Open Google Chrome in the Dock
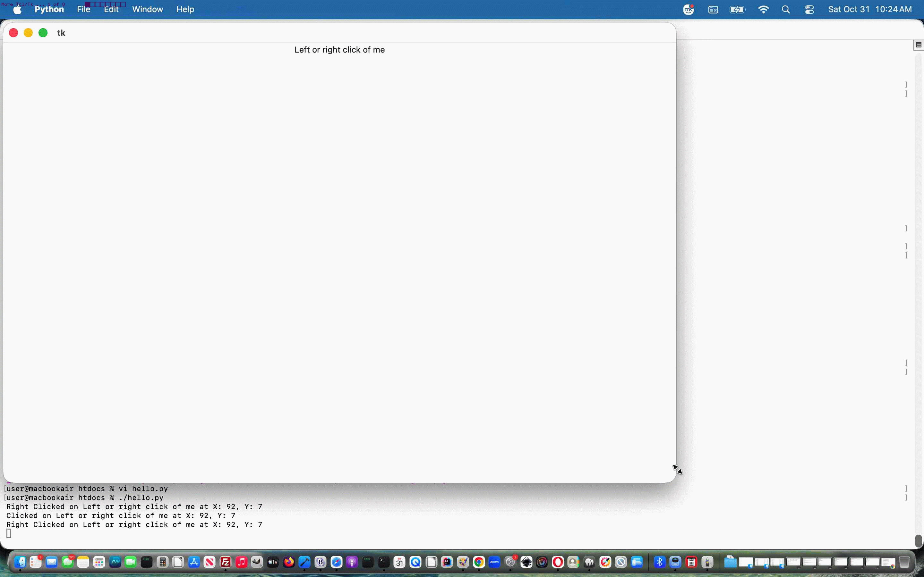The width and height of the screenshot is (924, 577). point(479,562)
